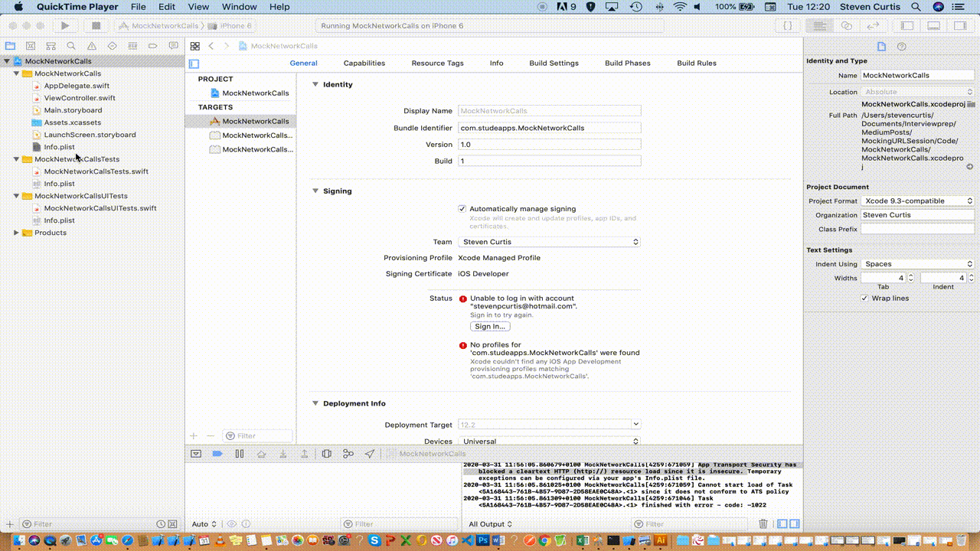Open the Devices dropdown
Screen dimensions: 980x551
click(549, 442)
